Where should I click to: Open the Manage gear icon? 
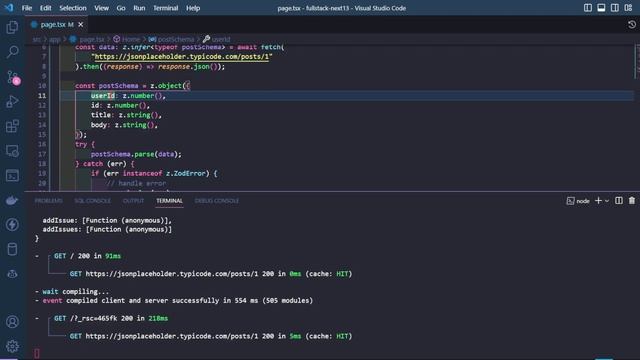(x=12, y=346)
